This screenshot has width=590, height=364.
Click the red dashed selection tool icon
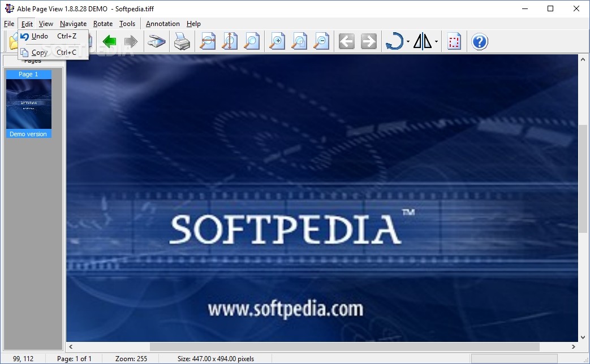tap(454, 41)
